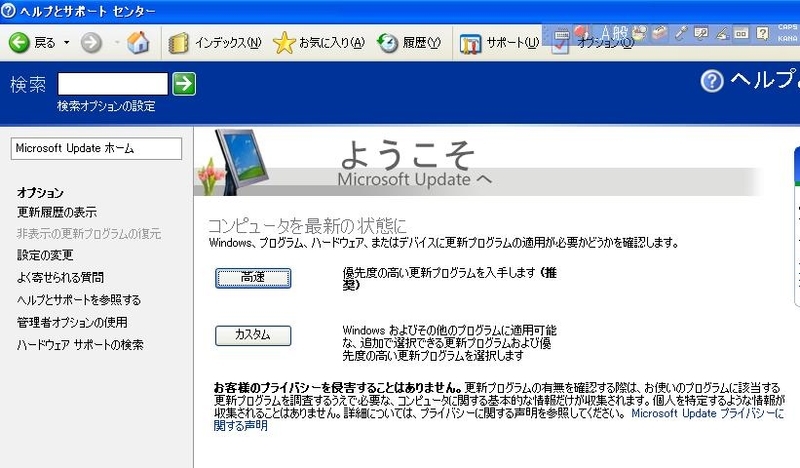800x468 pixels.
Task: Open 設定の変更 settings change link
Action: pos(45,255)
